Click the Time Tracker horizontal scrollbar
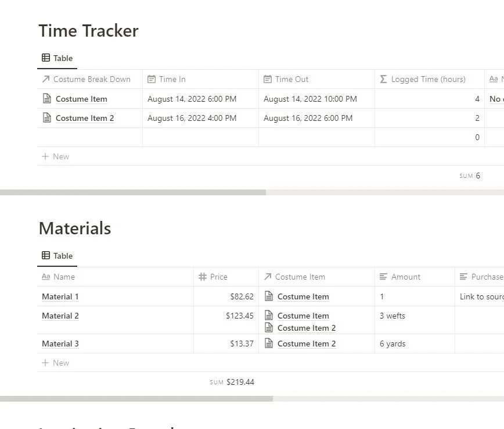The image size is (504, 429). point(133,192)
